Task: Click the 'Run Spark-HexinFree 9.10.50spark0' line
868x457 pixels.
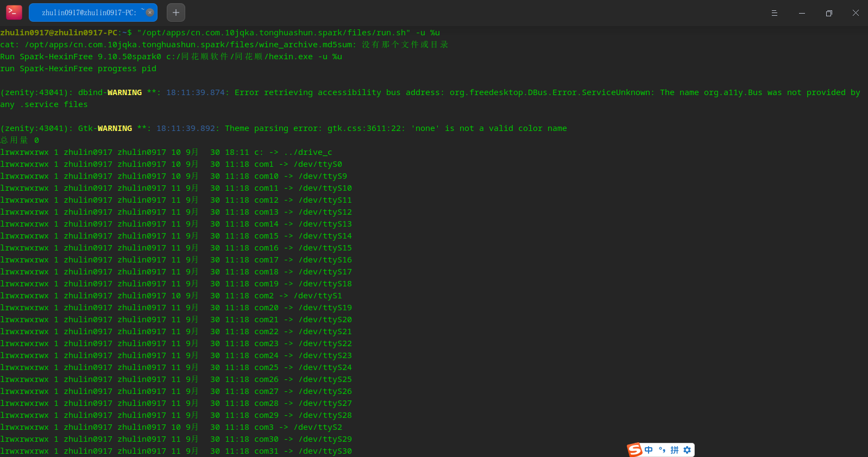Action: pos(171,57)
